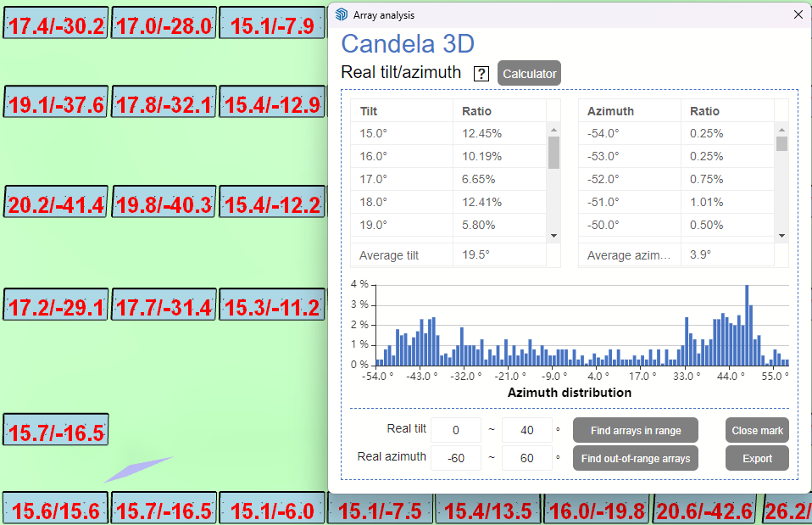Select the 17.0° tilt row
Image resolution: width=812 pixels, height=525 pixels.
[448, 179]
